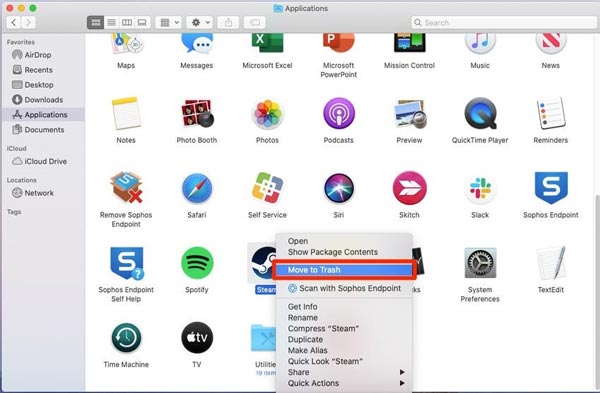Select Sophos Endpoint Self Help icon
Screen dimensions: 600x393
[x=127, y=263]
